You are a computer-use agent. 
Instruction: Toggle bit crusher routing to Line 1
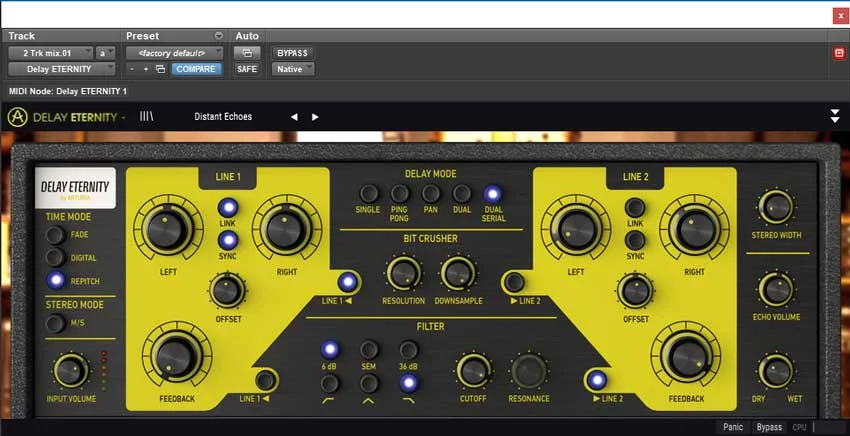[347, 282]
